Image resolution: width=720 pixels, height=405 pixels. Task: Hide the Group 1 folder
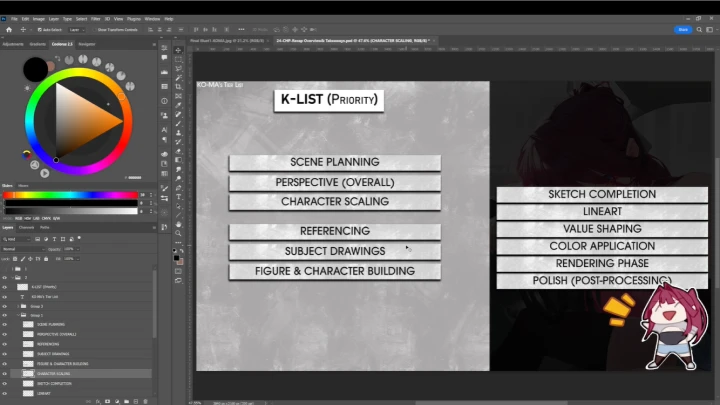5,315
